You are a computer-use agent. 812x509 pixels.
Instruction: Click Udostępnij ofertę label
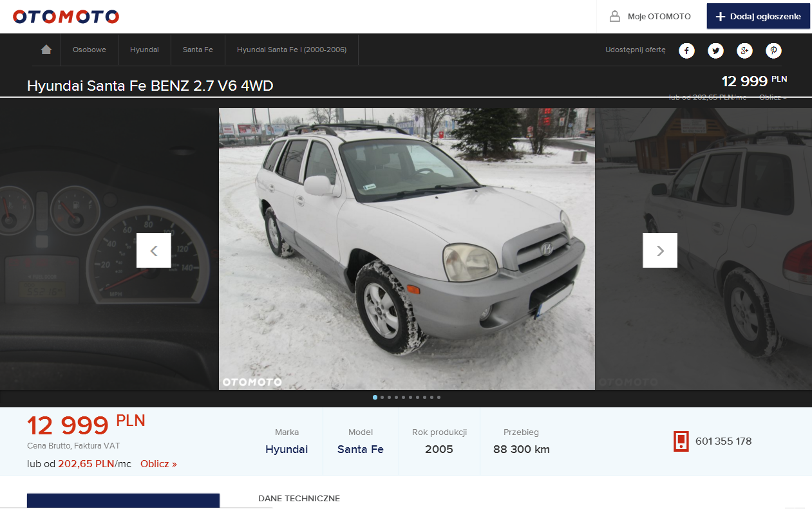[x=636, y=50]
